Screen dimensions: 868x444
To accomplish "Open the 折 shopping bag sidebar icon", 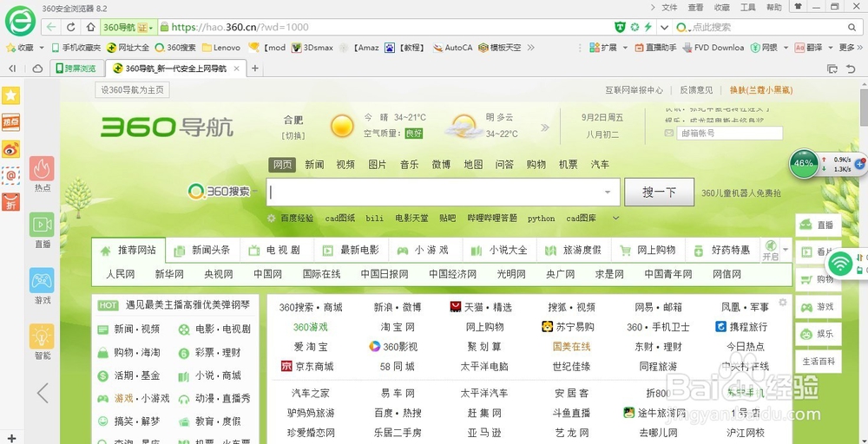I will point(11,202).
